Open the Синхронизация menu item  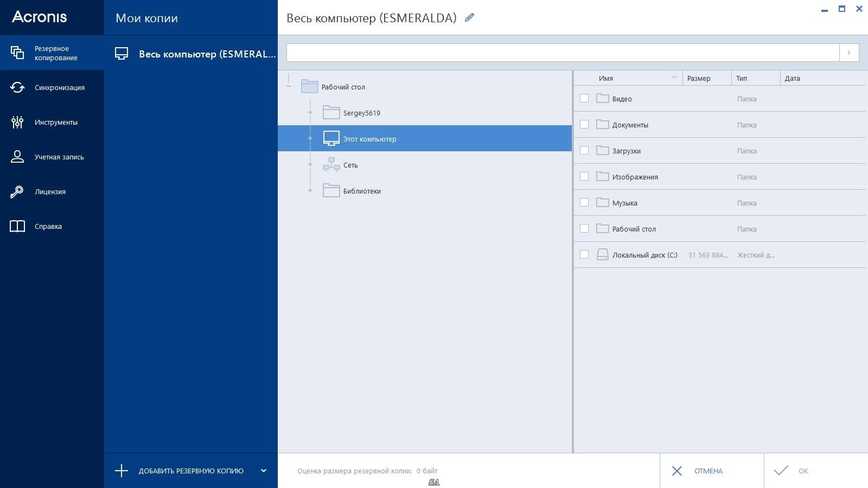click(x=52, y=87)
